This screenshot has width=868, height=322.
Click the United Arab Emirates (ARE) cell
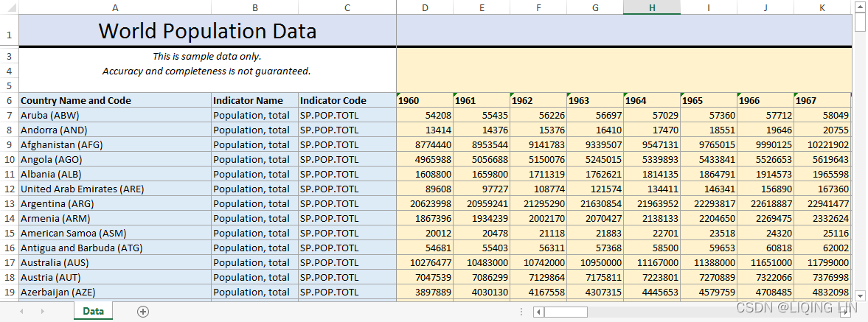tap(115, 188)
